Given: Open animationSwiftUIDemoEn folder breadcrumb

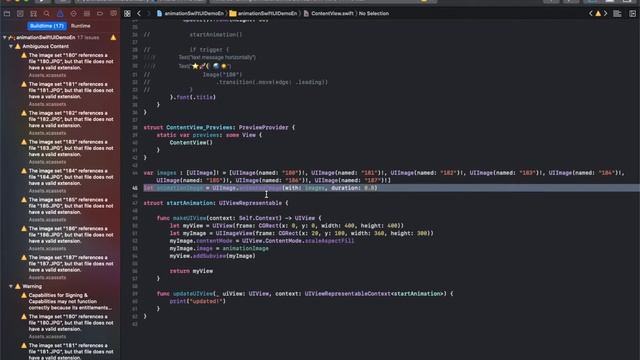Looking at the screenshot, I should pyautogui.click(x=263, y=13).
